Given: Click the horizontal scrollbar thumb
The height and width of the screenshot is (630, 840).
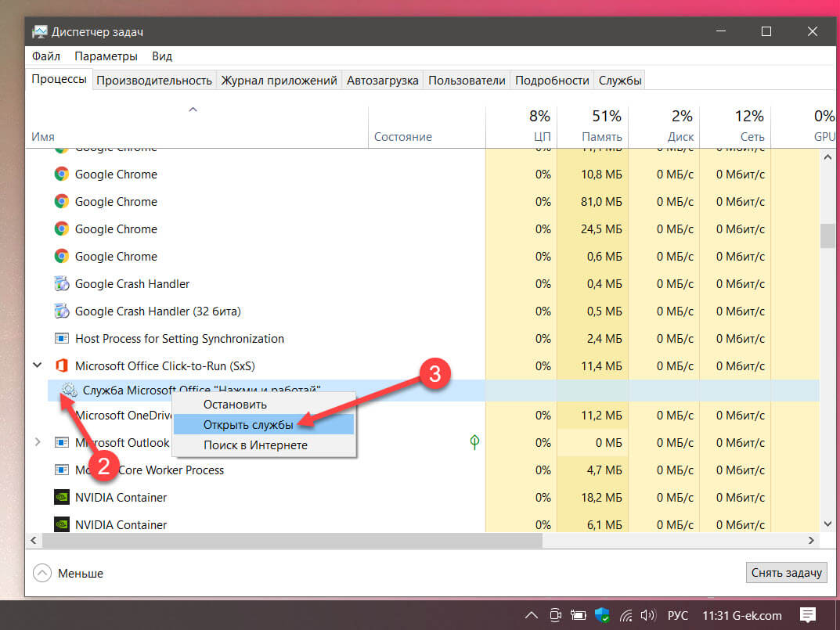Looking at the screenshot, I should point(293,541).
